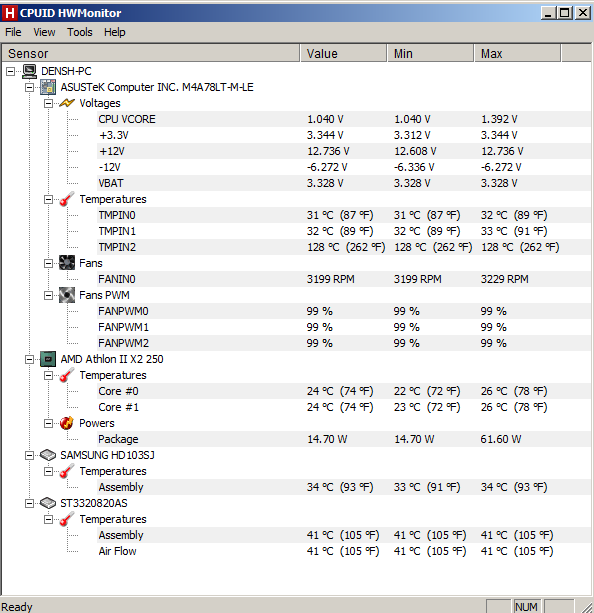
Task: Click the Sensor column header
Action: tap(151, 53)
